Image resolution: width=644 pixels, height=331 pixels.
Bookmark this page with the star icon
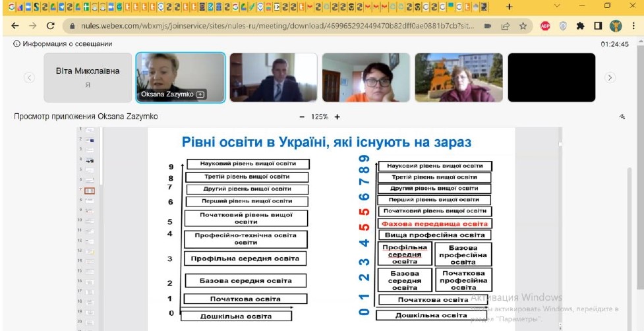(x=523, y=26)
